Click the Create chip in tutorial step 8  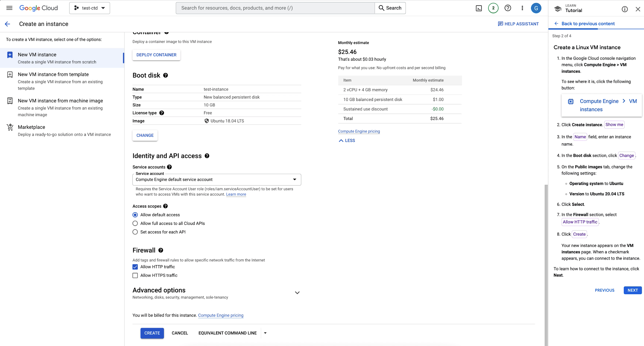tap(579, 234)
